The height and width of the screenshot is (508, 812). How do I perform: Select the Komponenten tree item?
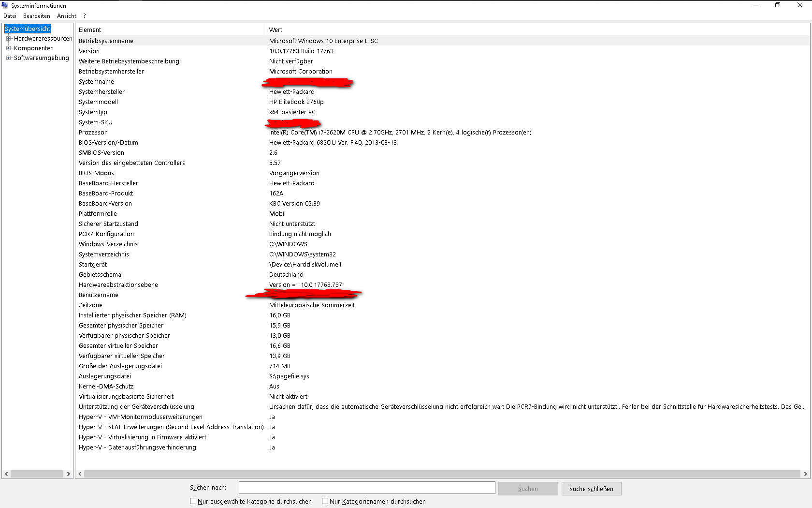tap(34, 48)
